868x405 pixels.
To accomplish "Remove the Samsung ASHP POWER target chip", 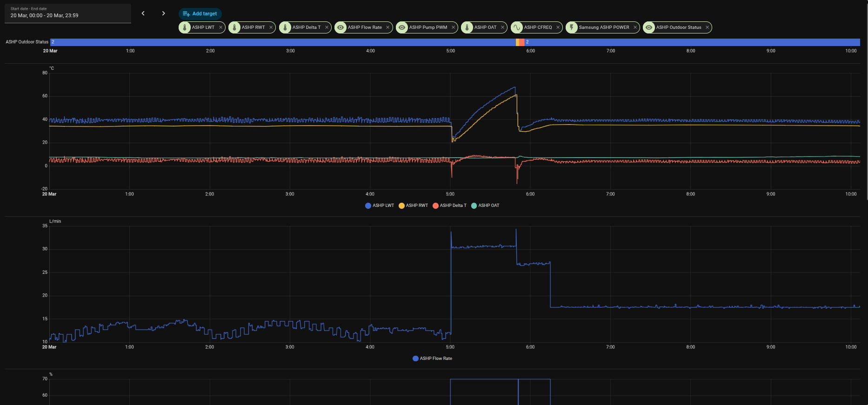I will 635,27.
